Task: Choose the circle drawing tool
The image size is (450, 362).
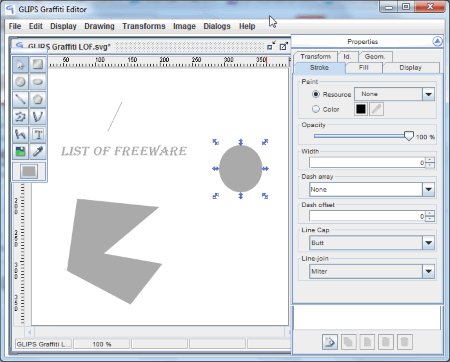Action: (x=20, y=82)
